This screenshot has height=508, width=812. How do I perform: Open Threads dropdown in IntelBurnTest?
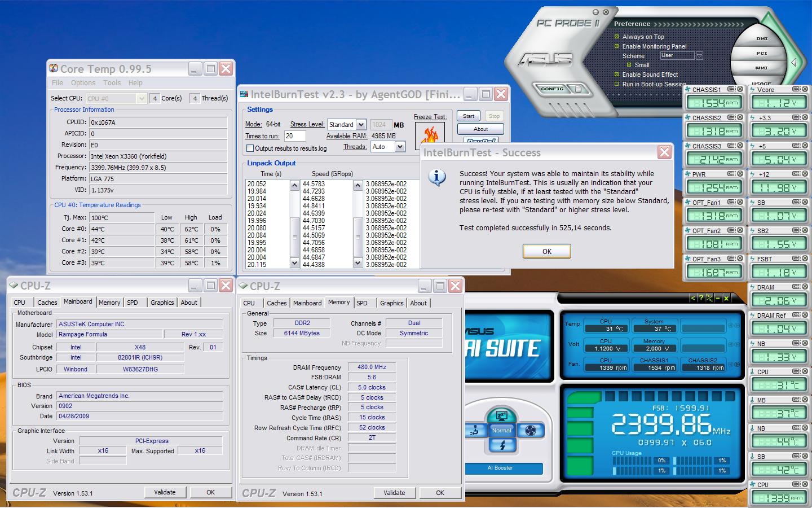point(400,147)
